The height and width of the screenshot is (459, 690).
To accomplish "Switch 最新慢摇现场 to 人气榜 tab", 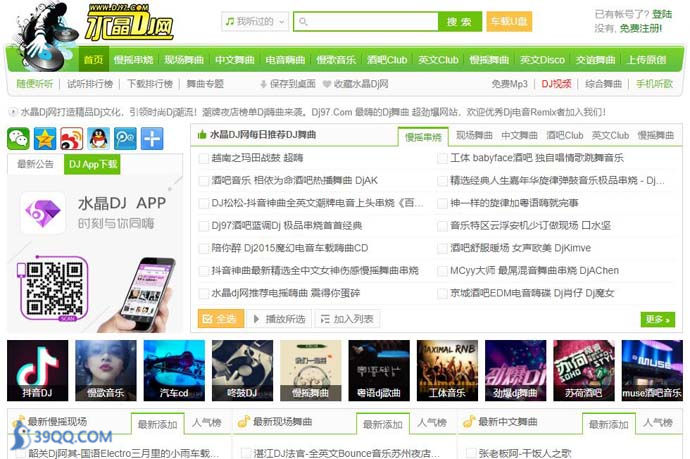I will click(207, 423).
